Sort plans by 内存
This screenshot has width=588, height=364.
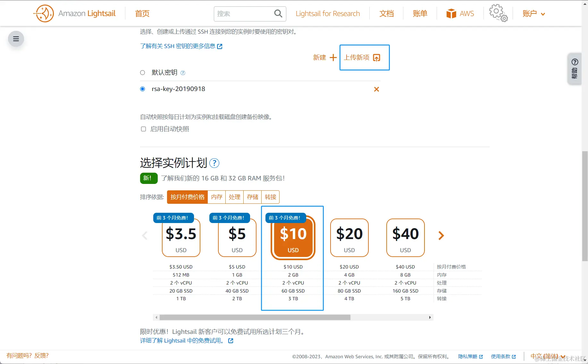tap(217, 197)
